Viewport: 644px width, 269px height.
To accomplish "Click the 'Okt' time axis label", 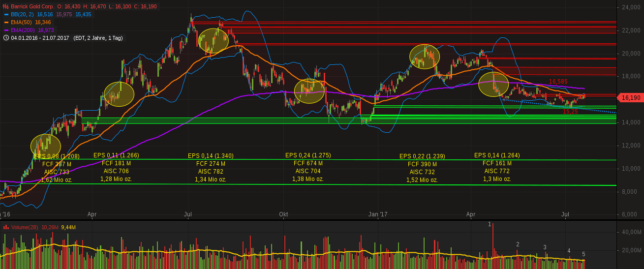I will point(283,214).
